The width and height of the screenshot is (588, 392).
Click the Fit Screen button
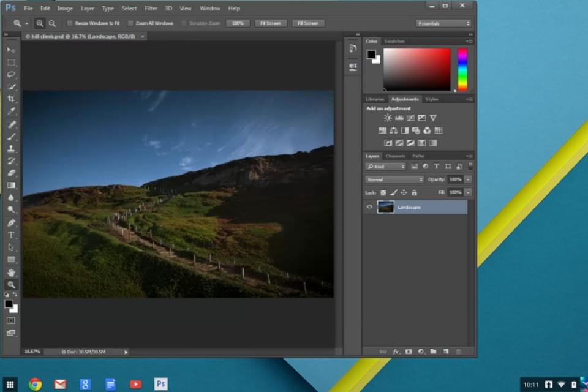(270, 23)
